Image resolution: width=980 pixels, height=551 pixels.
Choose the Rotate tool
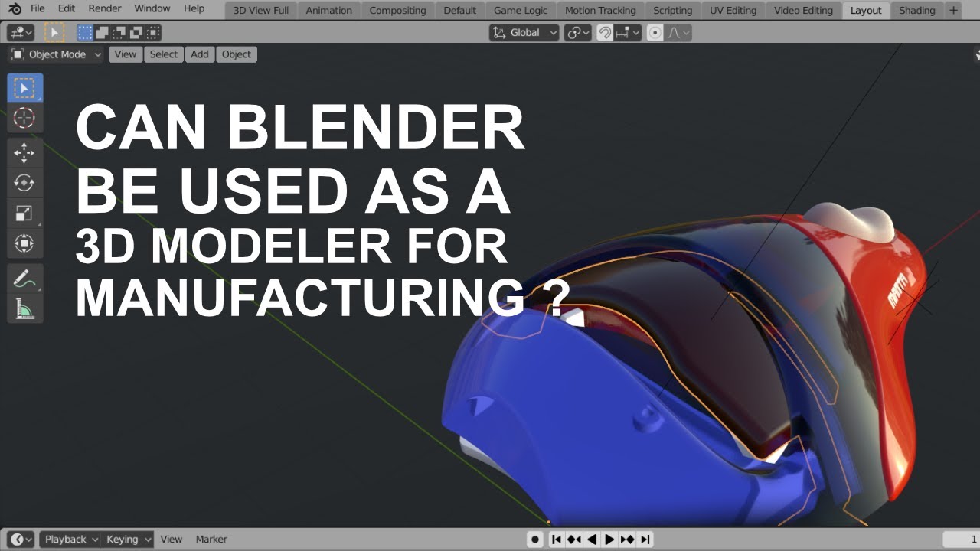[24, 183]
